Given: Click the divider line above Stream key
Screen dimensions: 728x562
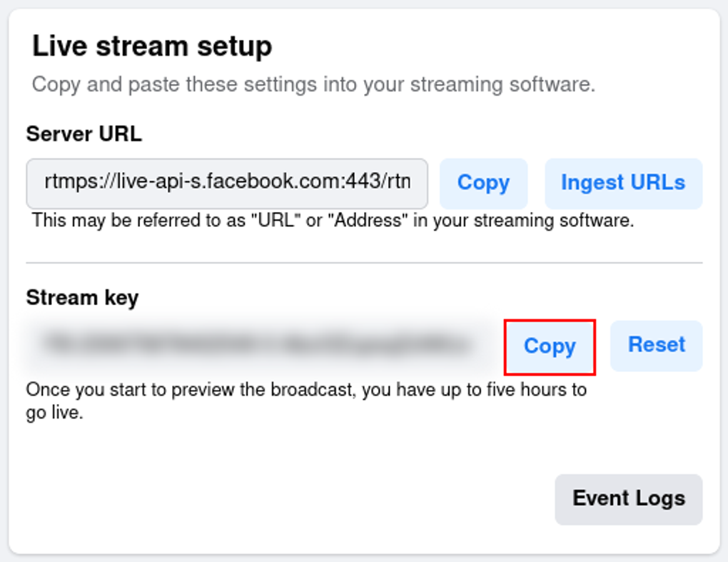Looking at the screenshot, I should [x=364, y=263].
